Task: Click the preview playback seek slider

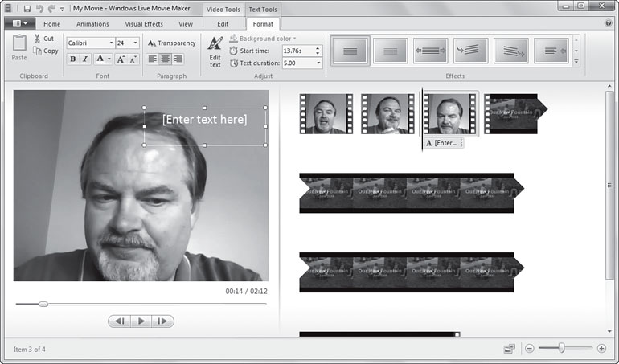Action: click(x=43, y=304)
